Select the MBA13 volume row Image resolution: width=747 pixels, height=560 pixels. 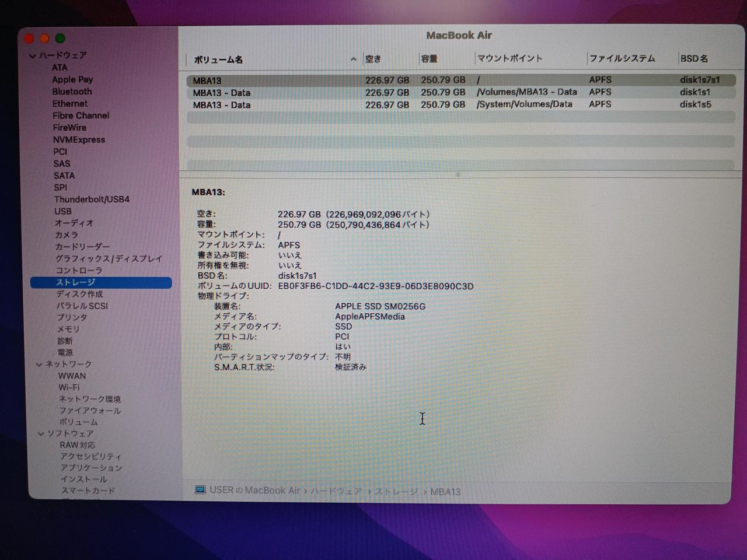click(x=461, y=80)
